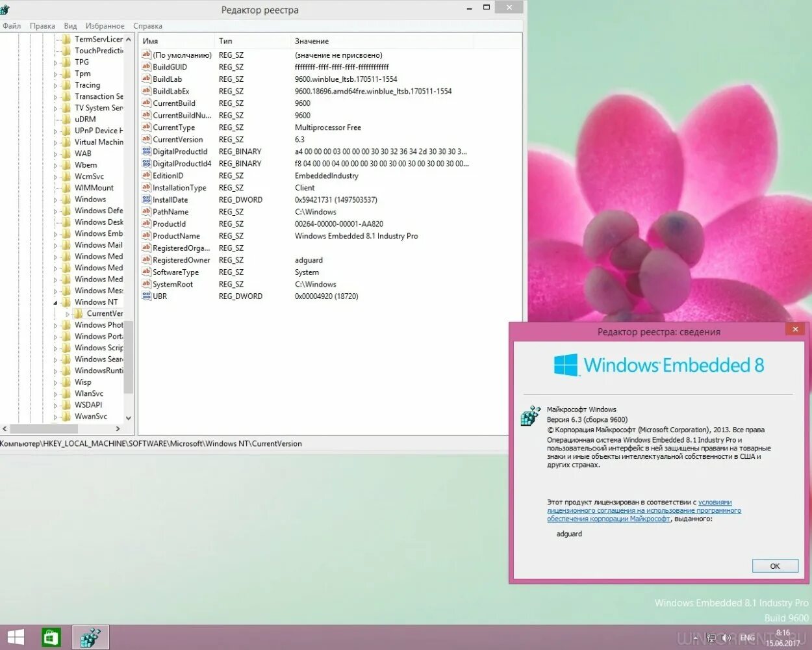Collapse the Windows NT tree node

[56, 303]
